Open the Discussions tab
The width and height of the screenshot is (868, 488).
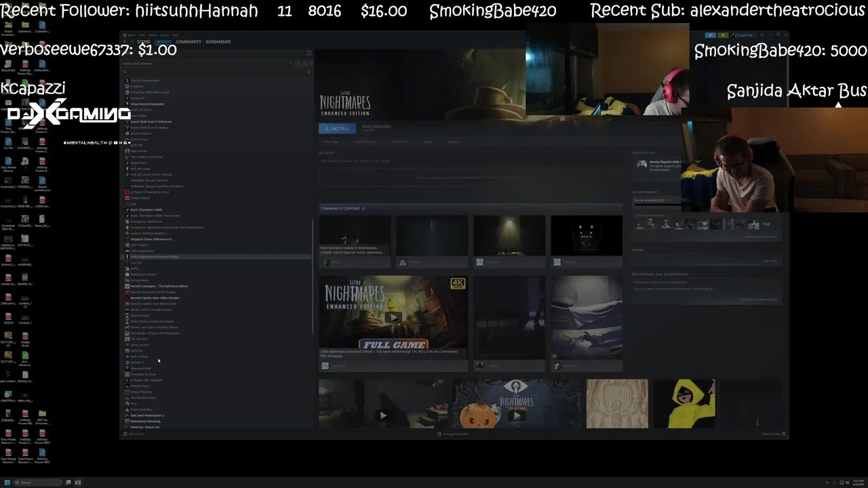(x=399, y=142)
